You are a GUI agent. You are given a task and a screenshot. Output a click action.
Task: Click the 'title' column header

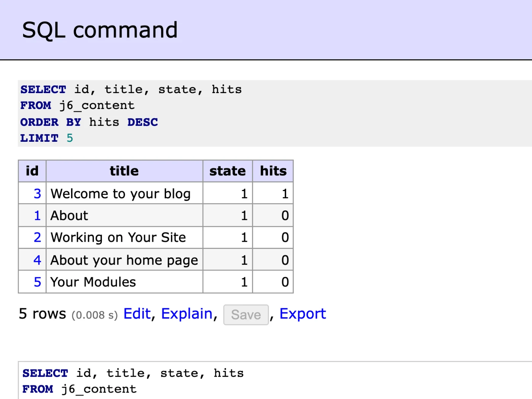[124, 171]
